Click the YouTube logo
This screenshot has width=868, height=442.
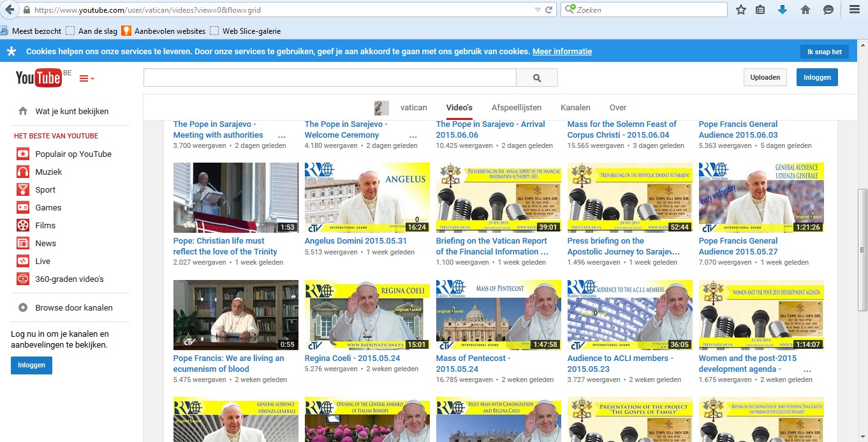point(38,78)
